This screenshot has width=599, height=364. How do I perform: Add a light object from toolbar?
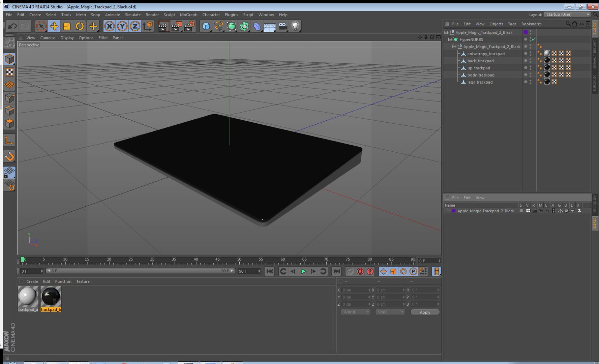point(295,26)
